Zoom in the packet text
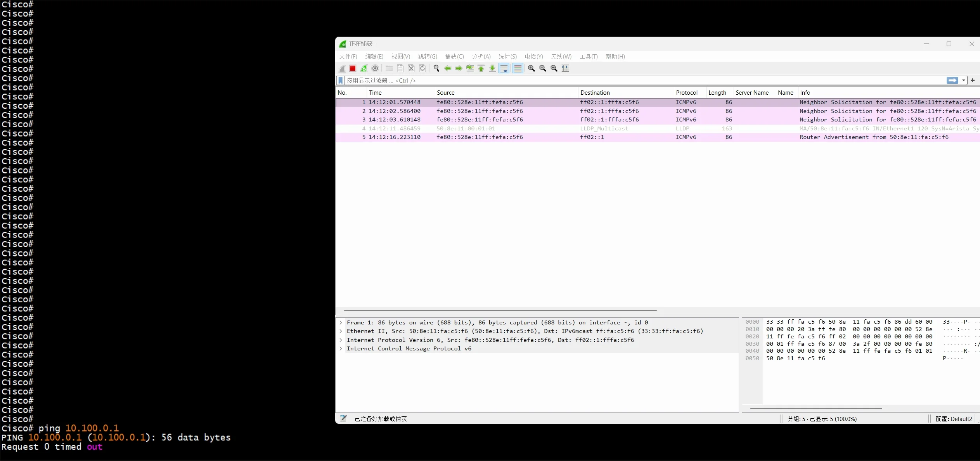Image resolution: width=980 pixels, height=461 pixels. pos(532,69)
